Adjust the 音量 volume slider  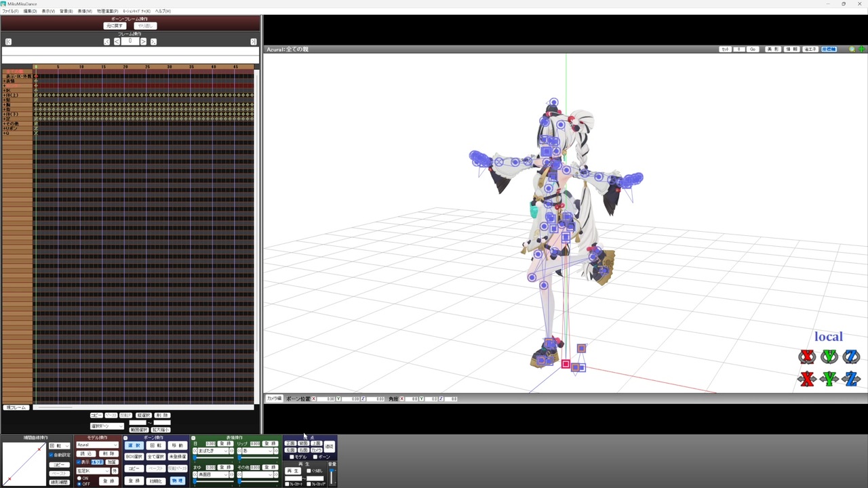click(332, 476)
